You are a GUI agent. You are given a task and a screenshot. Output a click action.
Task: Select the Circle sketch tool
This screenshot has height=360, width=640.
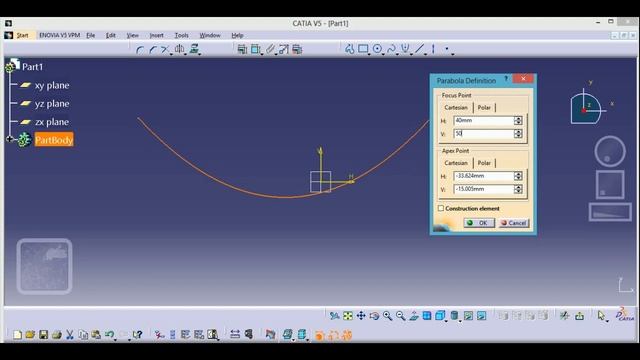pyautogui.click(x=377, y=49)
